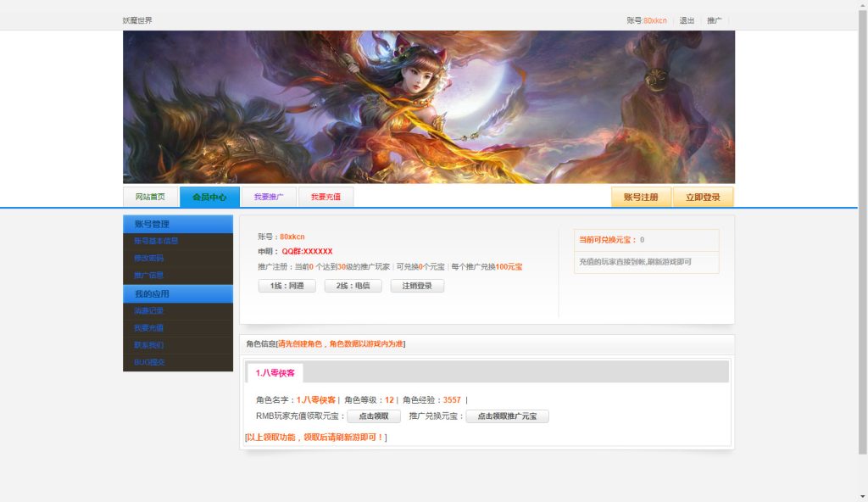This screenshot has width=868, height=502.
Task: Click 点击领取推广元宝 to claim promotion ingots
Action: (506, 416)
